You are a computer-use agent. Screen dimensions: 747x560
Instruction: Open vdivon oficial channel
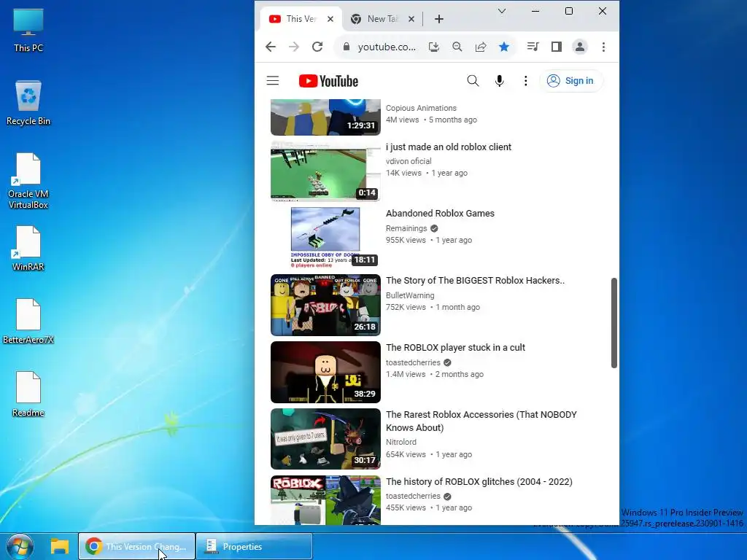click(x=409, y=161)
